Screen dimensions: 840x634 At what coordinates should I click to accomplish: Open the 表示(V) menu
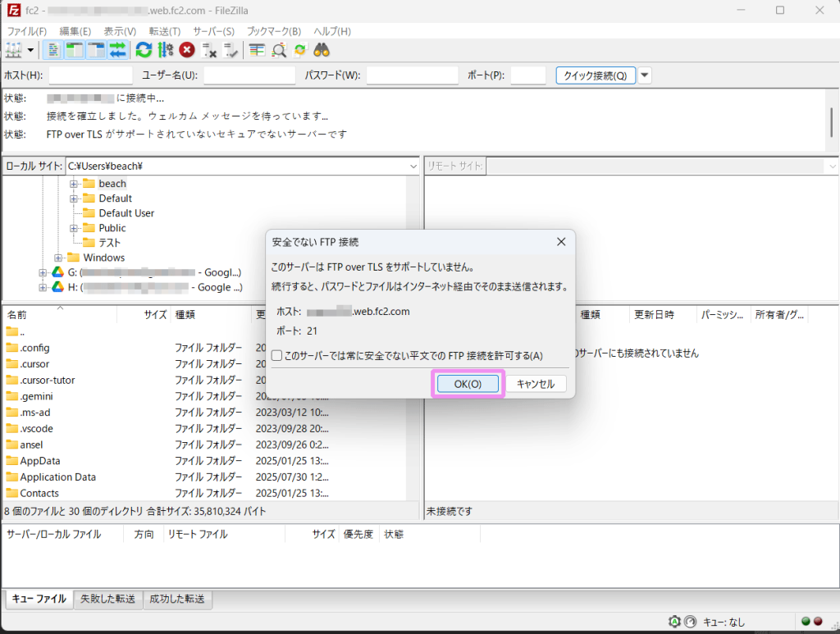(x=120, y=31)
